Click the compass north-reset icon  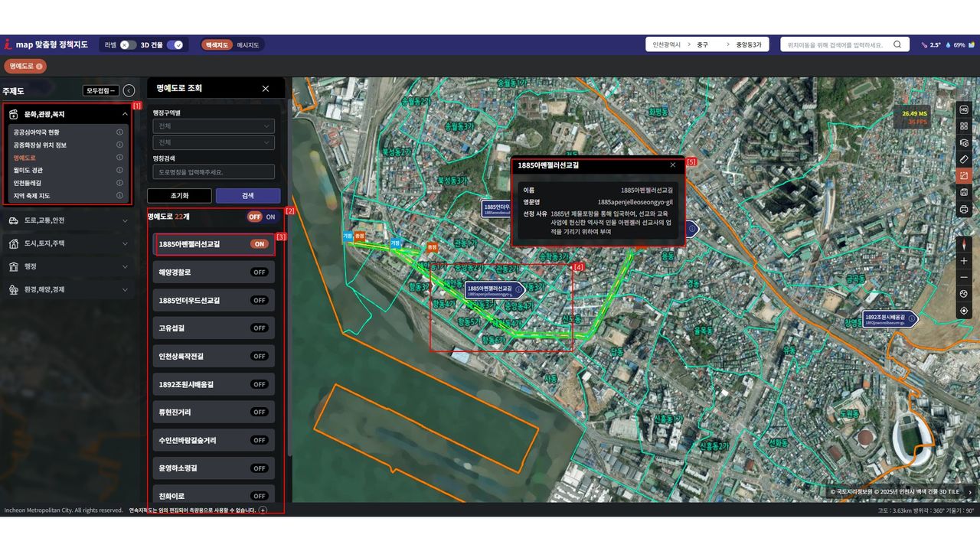964,244
